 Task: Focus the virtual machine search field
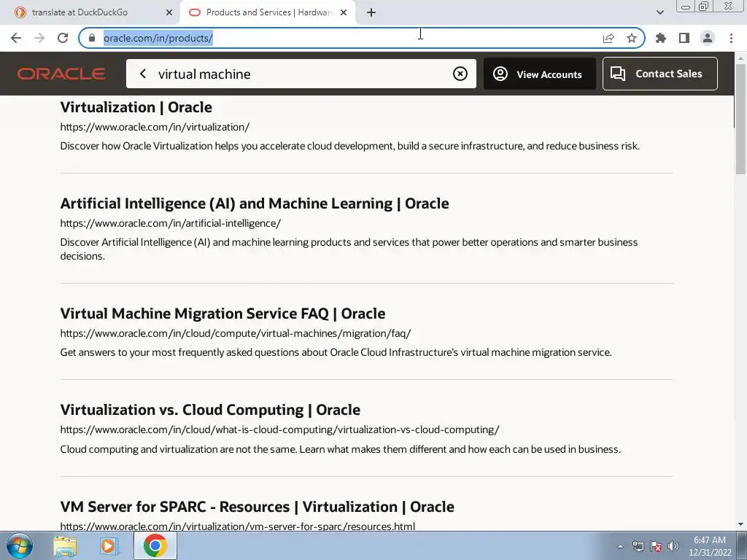(x=301, y=74)
